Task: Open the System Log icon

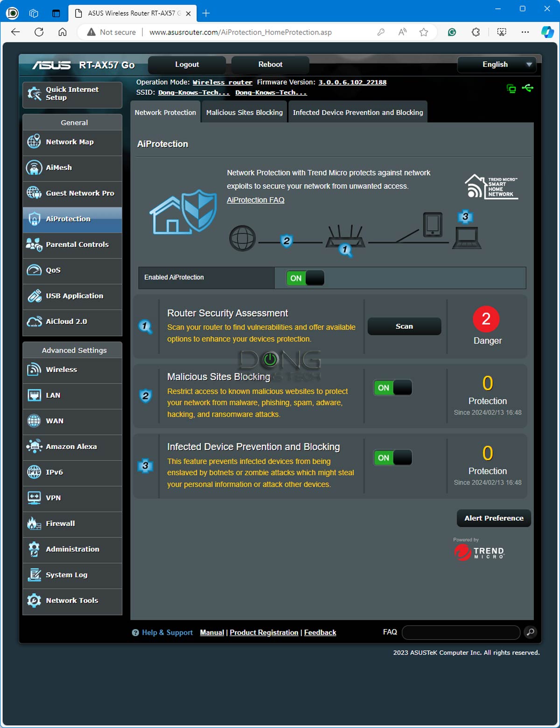Action: point(34,575)
